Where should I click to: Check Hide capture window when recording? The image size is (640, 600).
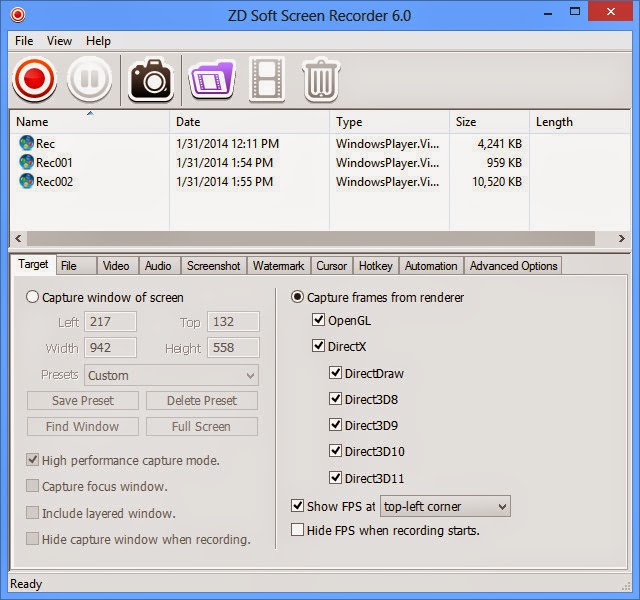click(x=32, y=539)
